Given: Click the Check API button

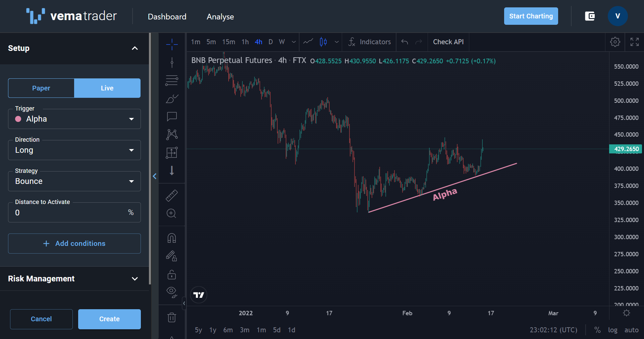Looking at the screenshot, I should [x=448, y=42].
